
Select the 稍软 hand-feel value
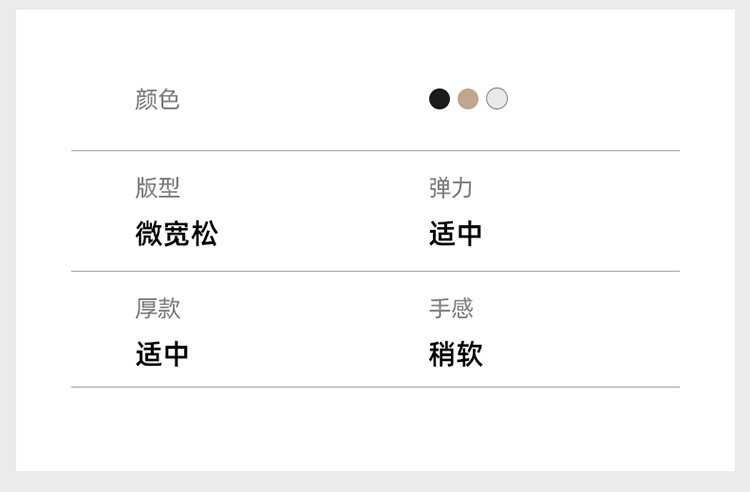coord(455,354)
